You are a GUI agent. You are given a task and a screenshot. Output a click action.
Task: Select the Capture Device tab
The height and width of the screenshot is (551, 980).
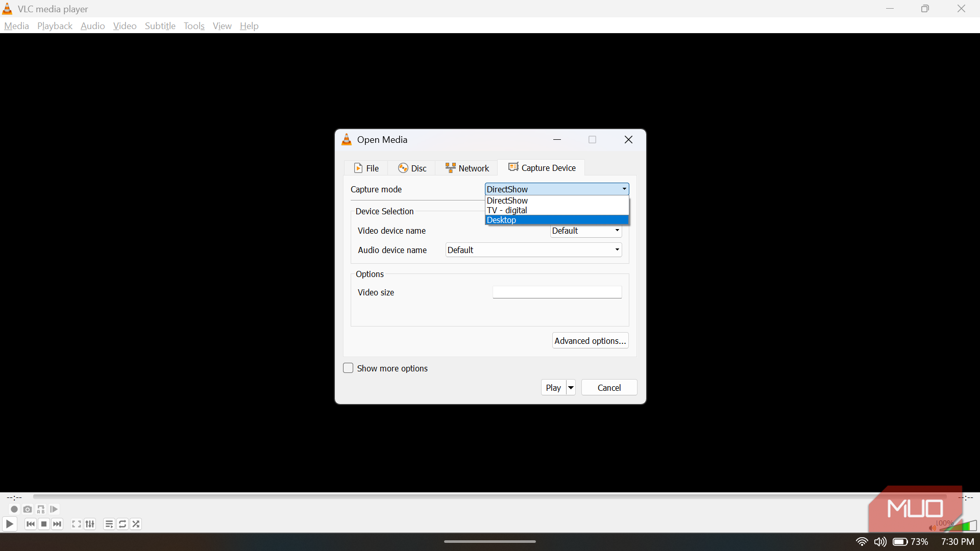point(542,167)
